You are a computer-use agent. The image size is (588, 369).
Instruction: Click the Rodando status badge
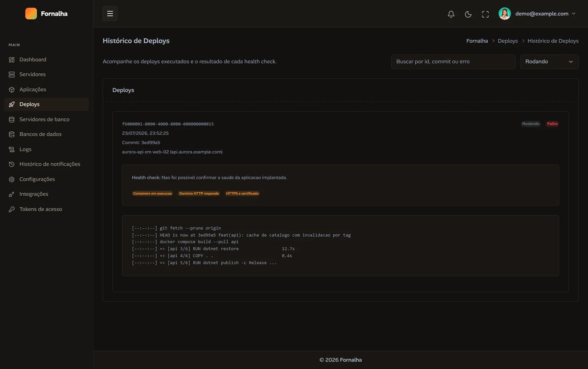click(x=531, y=124)
